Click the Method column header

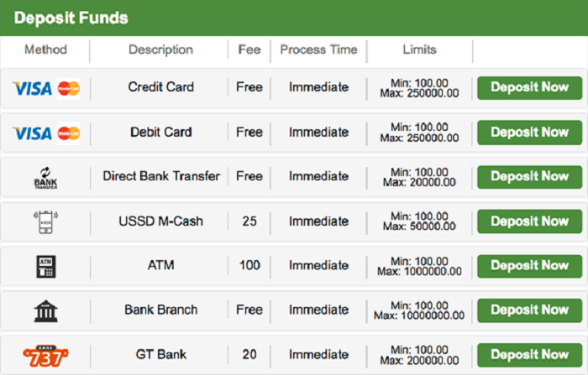tap(45, 49)
